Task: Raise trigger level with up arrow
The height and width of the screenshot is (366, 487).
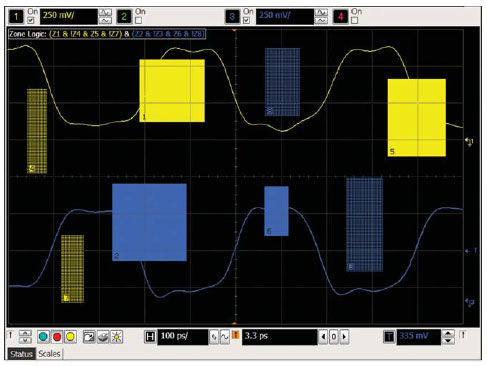Action: pyautogui.click(x=448, y=333)
